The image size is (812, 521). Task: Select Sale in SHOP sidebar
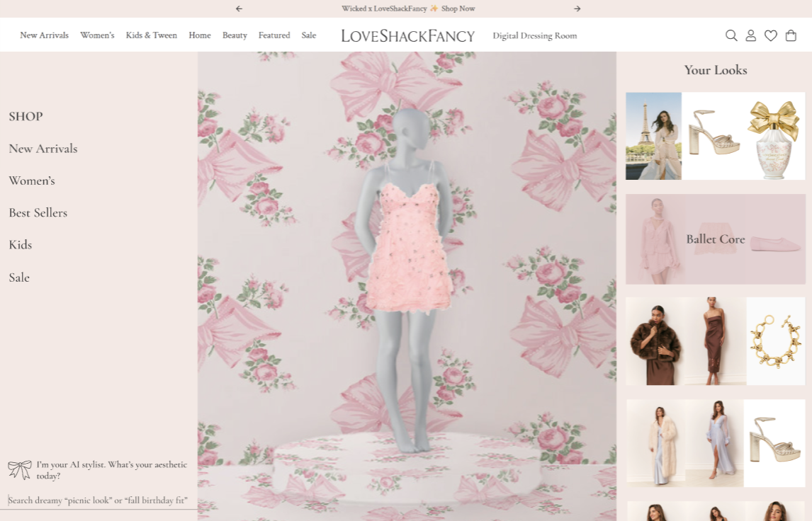[19, 277]
